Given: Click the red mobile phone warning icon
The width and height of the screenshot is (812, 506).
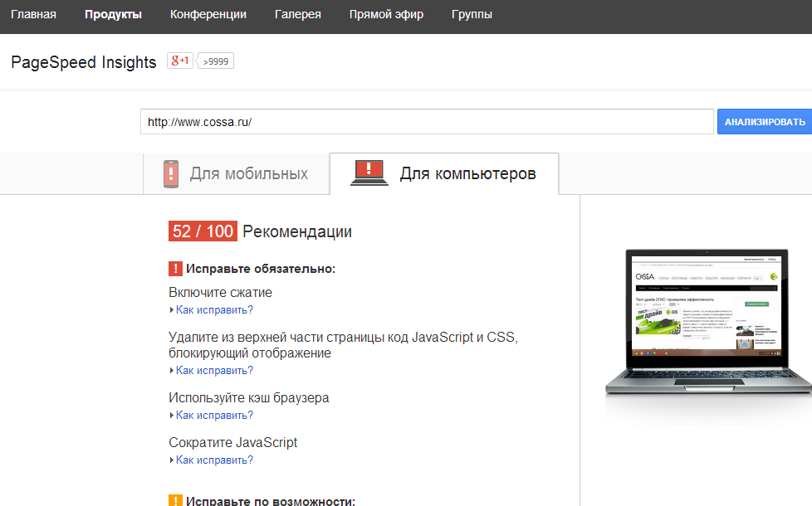Looking at the screenshot, I should point(171,174).
